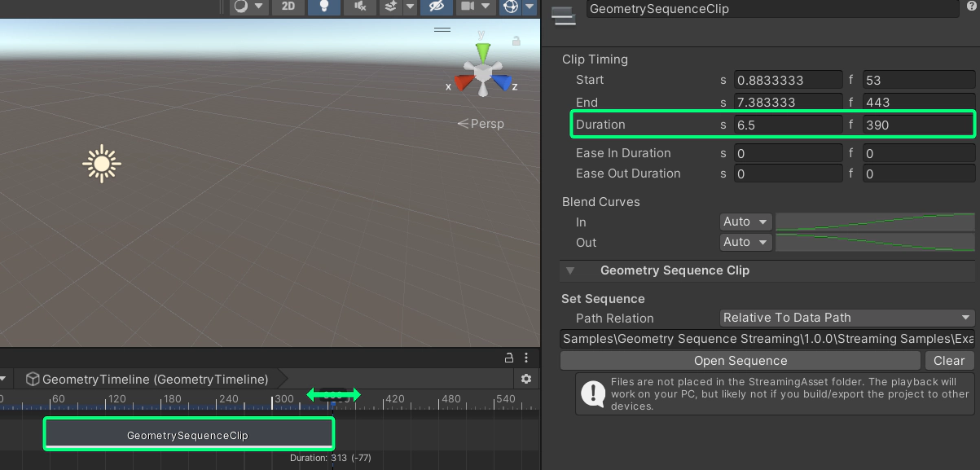Toggle the gizmos globe icon

[x=511, y=7]
